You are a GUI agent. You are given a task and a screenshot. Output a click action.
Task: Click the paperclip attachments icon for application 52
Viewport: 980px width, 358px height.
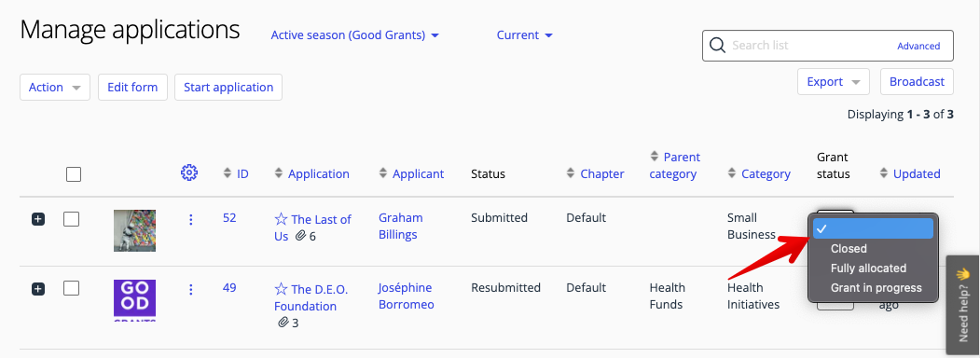[300, 236]
